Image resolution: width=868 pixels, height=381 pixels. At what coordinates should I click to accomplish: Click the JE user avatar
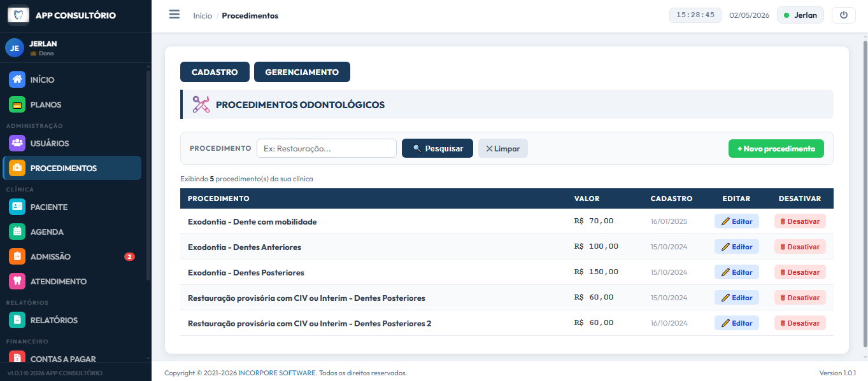click(15, 48)
